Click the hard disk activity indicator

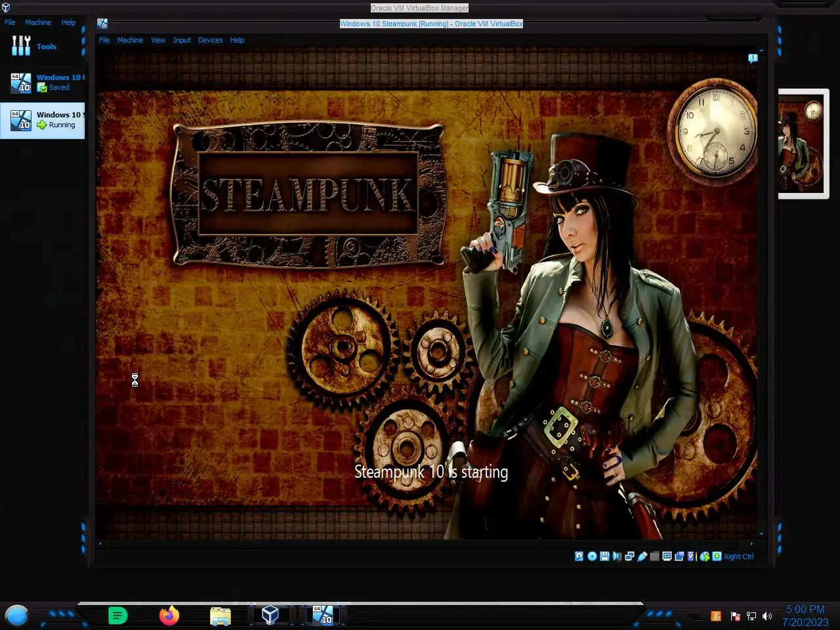point(579,556)
